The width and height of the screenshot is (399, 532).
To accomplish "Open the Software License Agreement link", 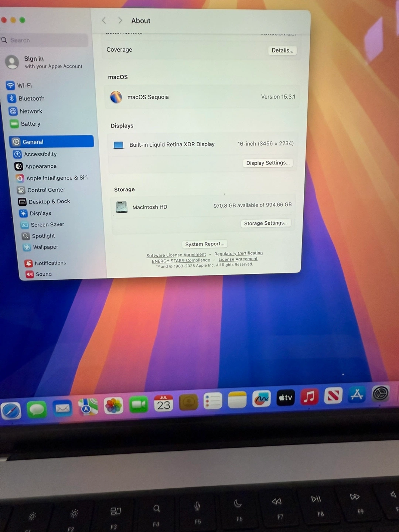I will click(x=176, y=255).
